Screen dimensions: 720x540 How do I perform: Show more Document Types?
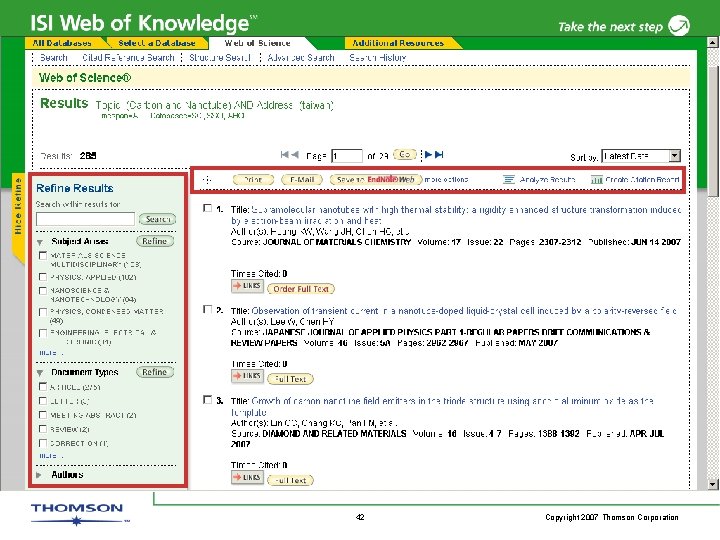pos(51,456)
